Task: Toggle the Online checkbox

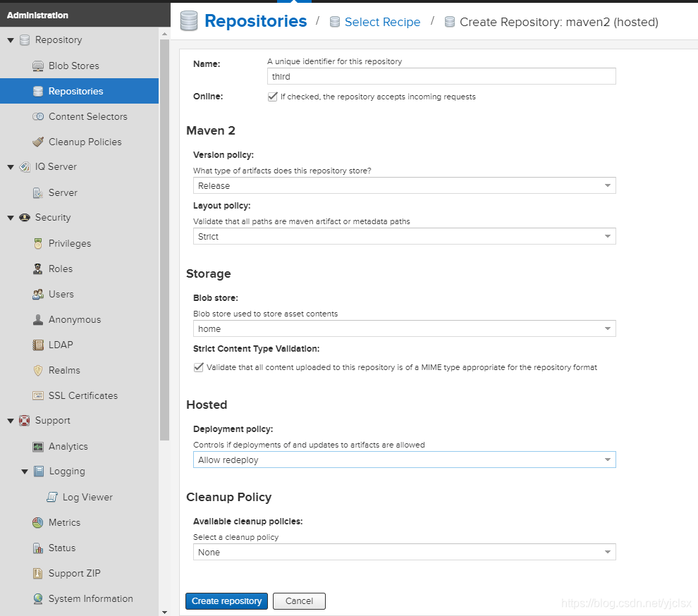Action: [x=272, y=97]
